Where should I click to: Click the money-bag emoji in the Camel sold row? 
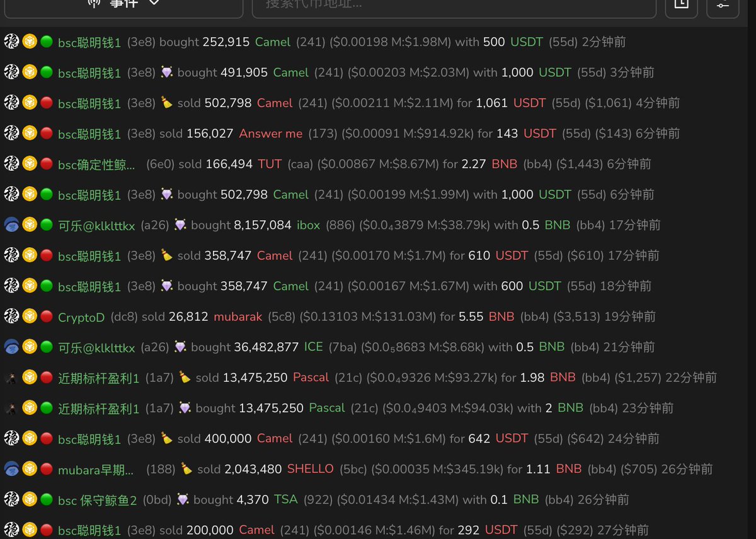(167, 103)
